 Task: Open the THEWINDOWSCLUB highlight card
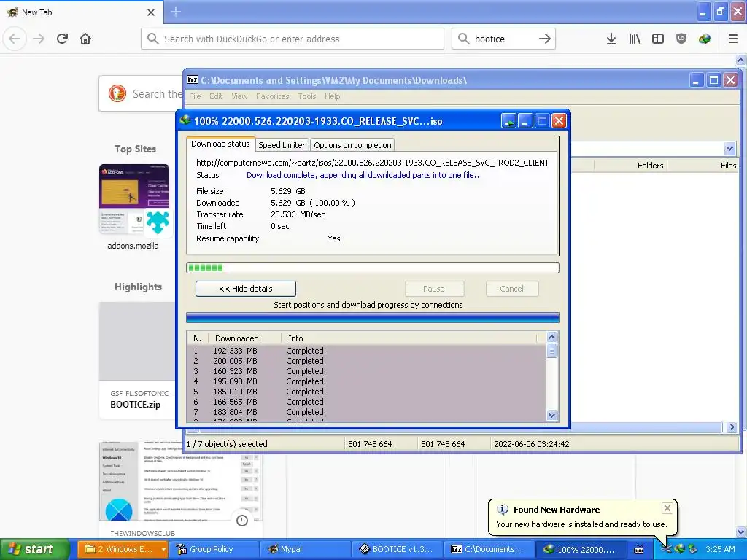[x=181, y=491]
